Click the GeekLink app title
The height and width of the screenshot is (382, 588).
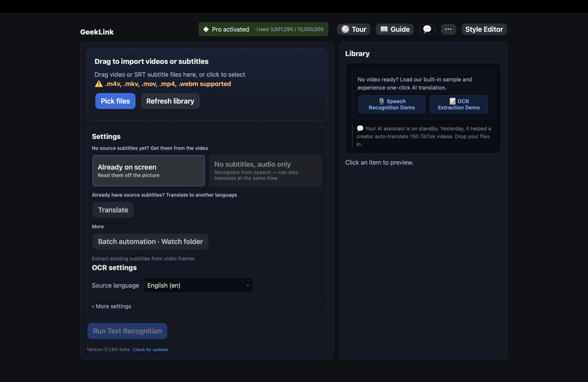[97, 32]
